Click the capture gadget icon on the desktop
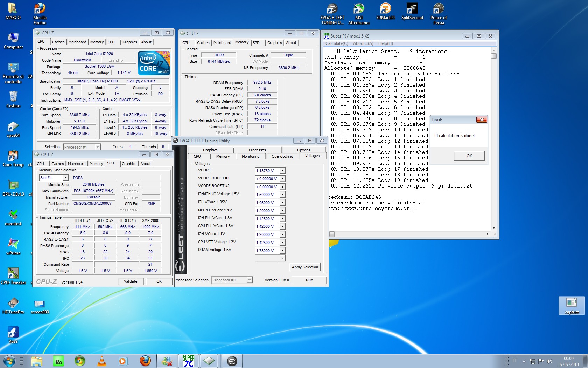The image size is (588, 368). [x=572, y=305]
